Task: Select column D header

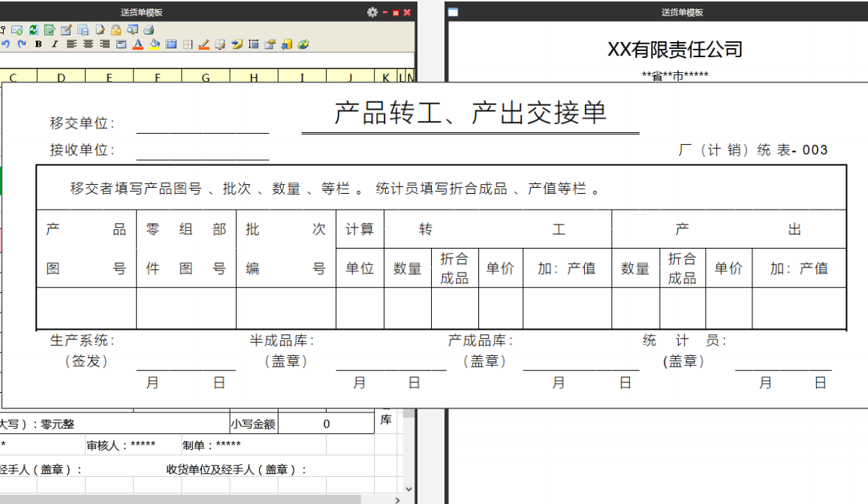Action: click(x=61, y=77)
